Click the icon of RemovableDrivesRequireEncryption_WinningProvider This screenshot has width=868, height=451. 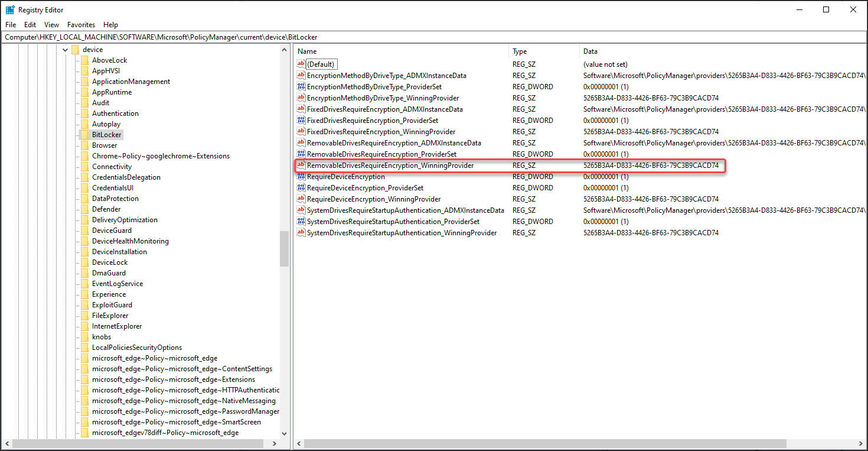[301, 165]
